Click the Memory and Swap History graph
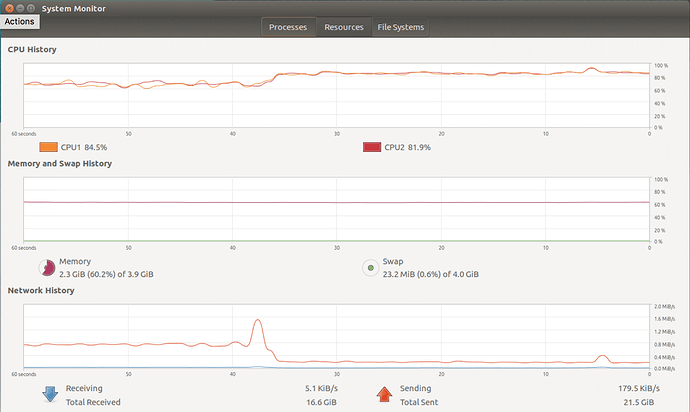Viewport: 690px width, 412px height. pyautogui.click(x=337, y=210)
